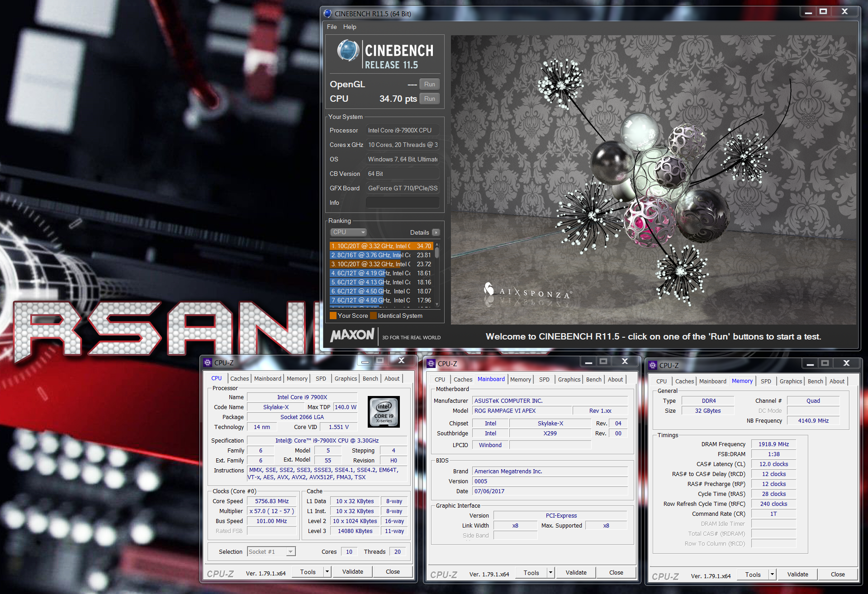868x594 pixels.
Task: Click Validate in first CPU-Z window
Action: 353,572
